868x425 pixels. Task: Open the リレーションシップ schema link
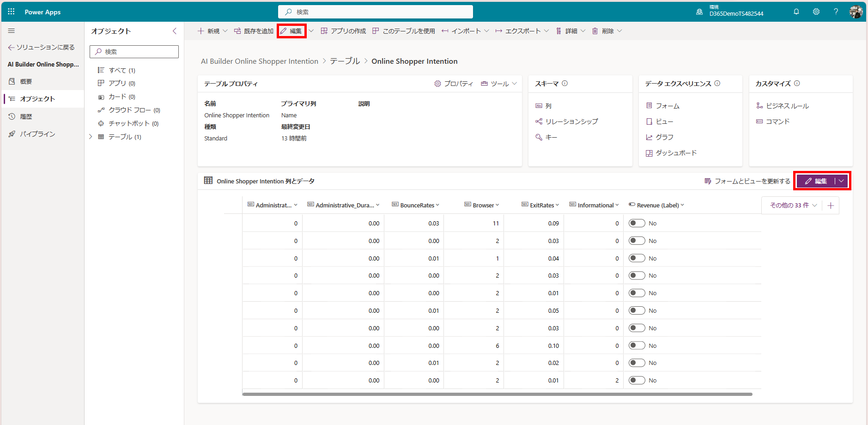coord(567,121)
